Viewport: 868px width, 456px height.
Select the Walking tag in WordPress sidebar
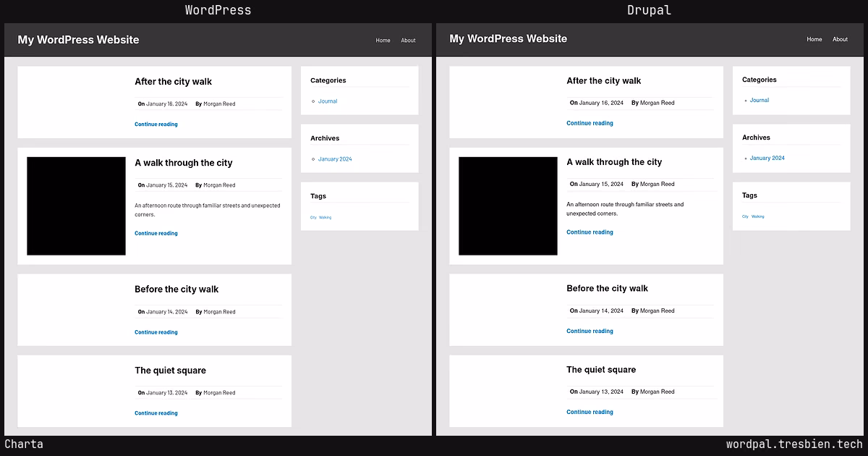tap(325, 217)
